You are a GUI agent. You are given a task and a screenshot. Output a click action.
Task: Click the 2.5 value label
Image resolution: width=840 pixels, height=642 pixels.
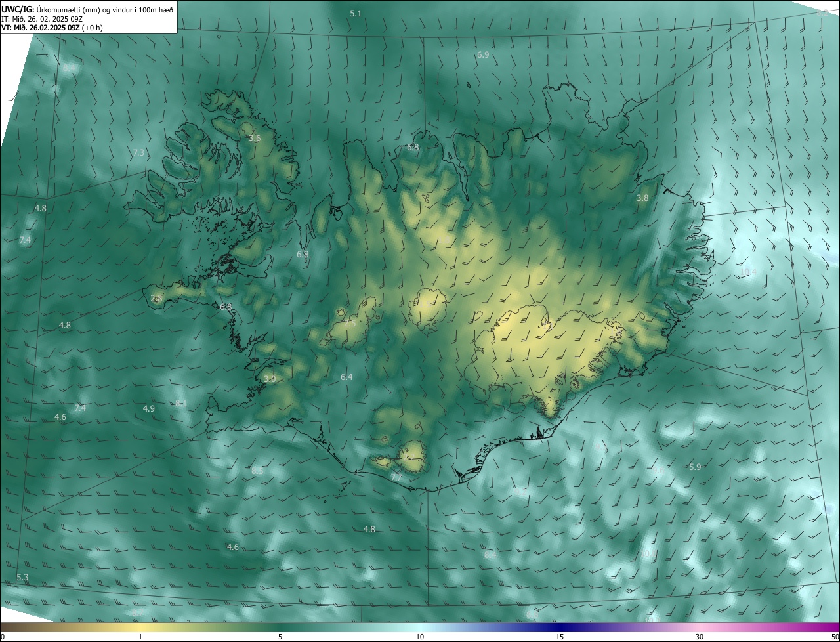pyautogui.click(x=350, y=323)
